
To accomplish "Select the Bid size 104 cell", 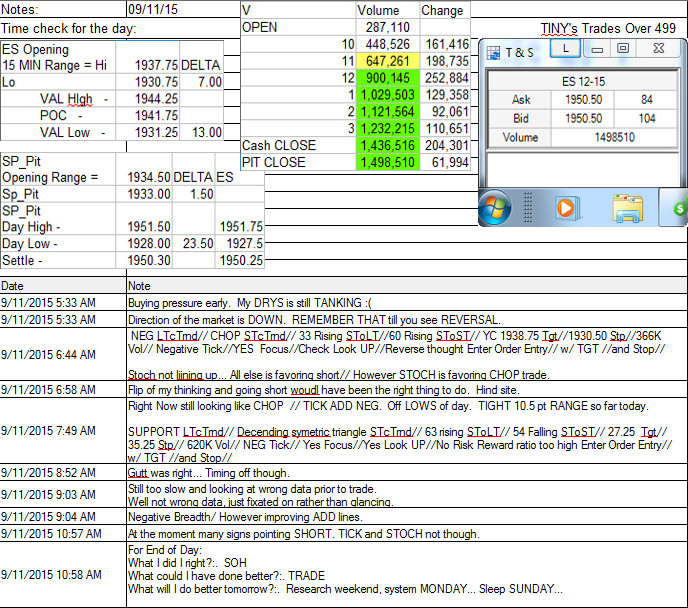I will [646, 118].
